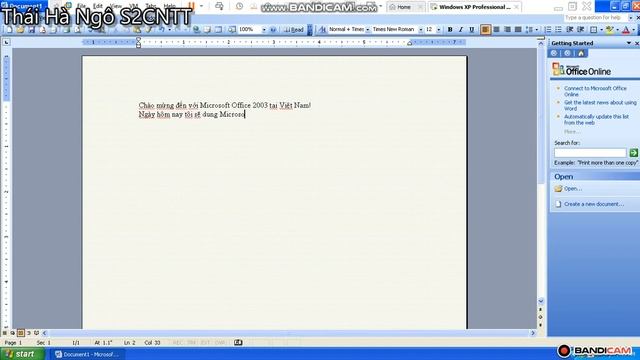640x360 pixels.
Task: Click the vertical scrollbar down arrow
Action: (x=541, y=301)
